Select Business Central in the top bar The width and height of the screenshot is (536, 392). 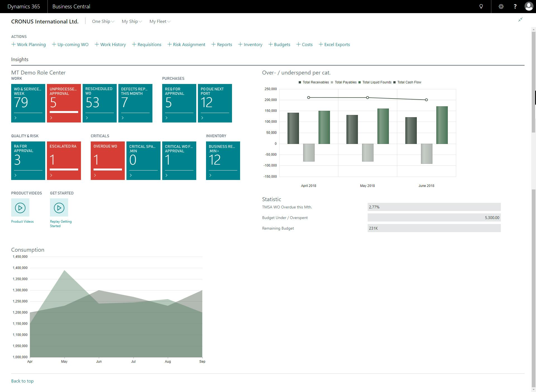[x=71, y=6]
